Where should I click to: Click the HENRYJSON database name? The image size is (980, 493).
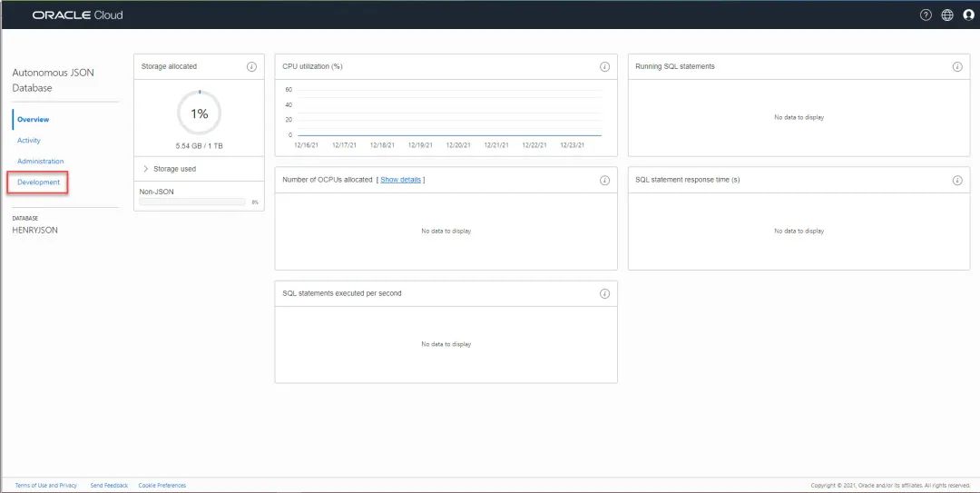[35, 231]
